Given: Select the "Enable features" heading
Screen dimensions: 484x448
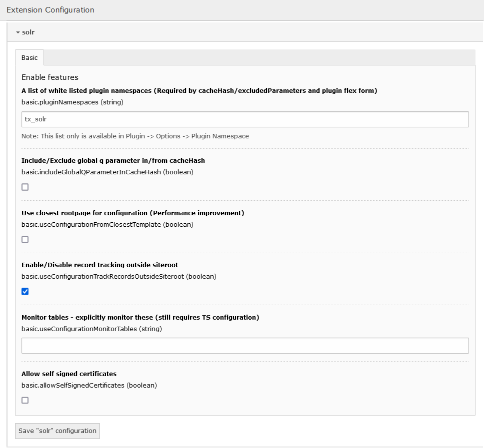Looking at the screenshot, I should pos(50,77).
